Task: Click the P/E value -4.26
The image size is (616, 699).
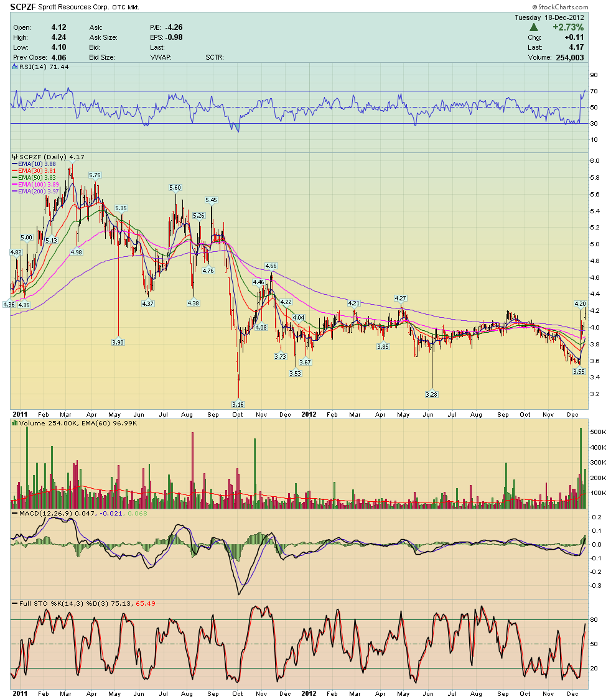Action: click(x=174, y=27)
